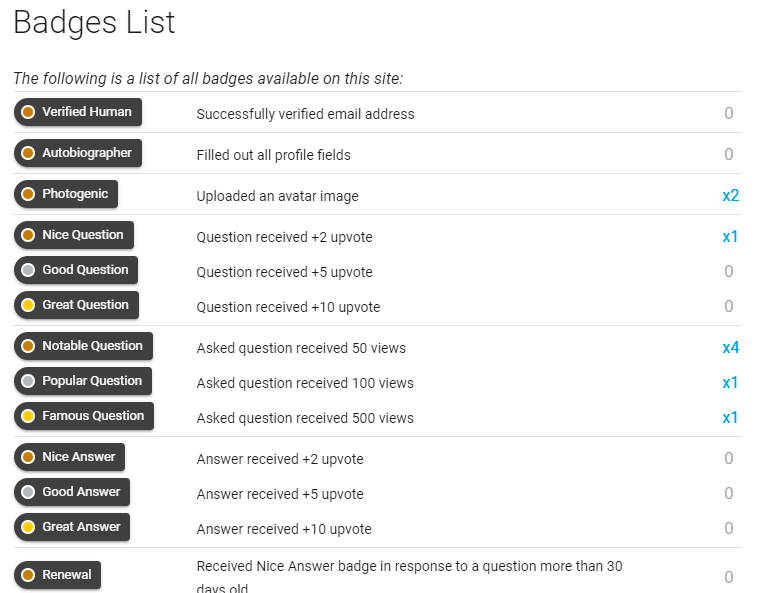The image size is (763, 593).
Task: Open the x1 count for Popular Question
Action: click(730, 382)
